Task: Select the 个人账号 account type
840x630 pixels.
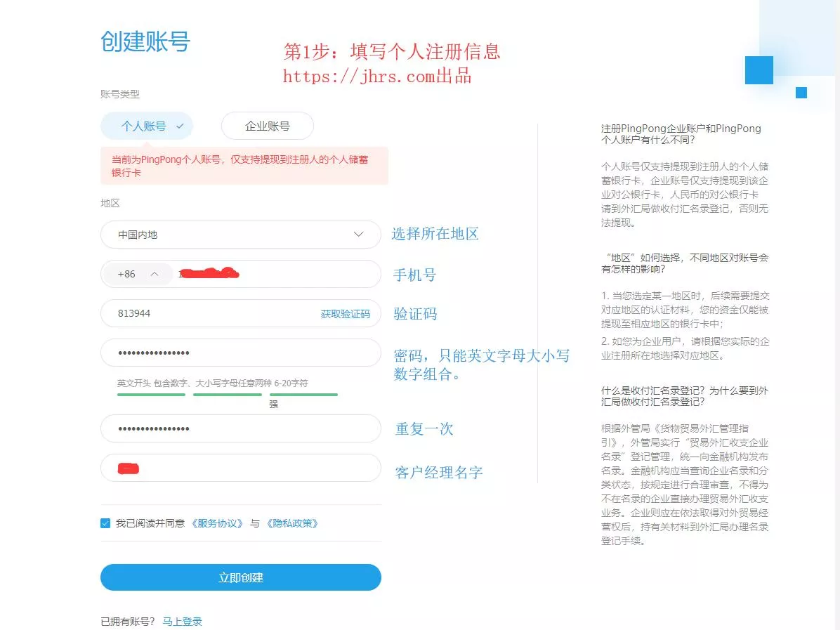Action: 146,126
